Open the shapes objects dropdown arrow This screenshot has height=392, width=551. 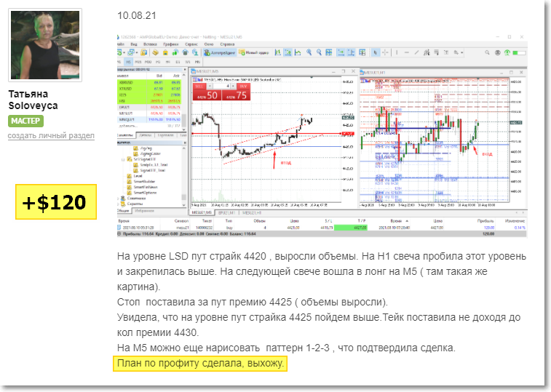click(x=461, y=52)
